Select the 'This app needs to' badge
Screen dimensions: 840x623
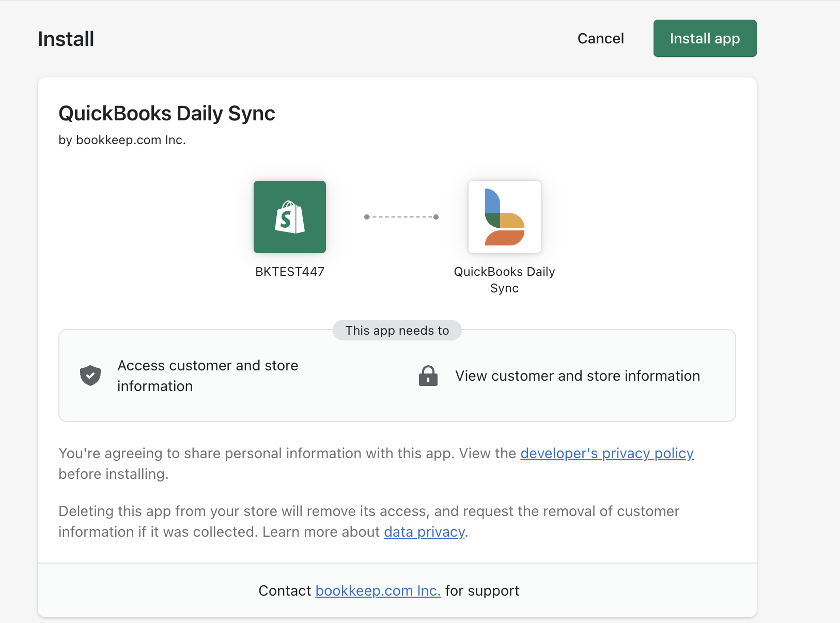point(397,330)
